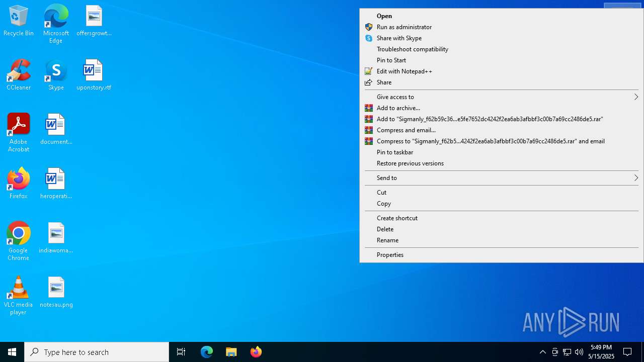Choose Cut in the context menu
The width and height of the screenshot is (644, 362).
coord(502,193)
